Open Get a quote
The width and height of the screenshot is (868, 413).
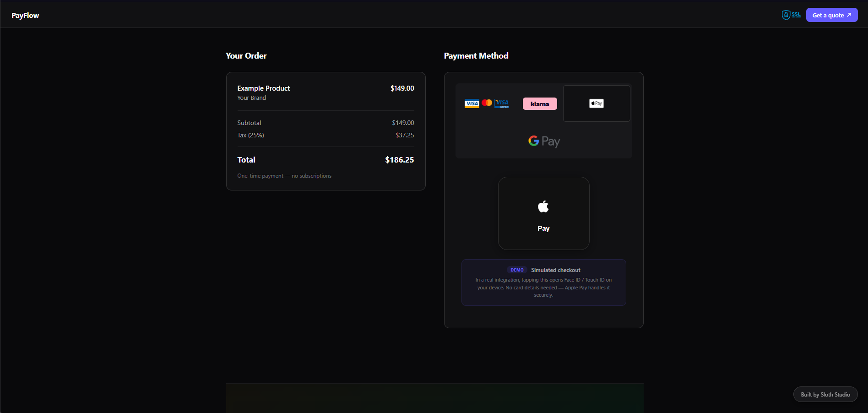tap(831, 15)
